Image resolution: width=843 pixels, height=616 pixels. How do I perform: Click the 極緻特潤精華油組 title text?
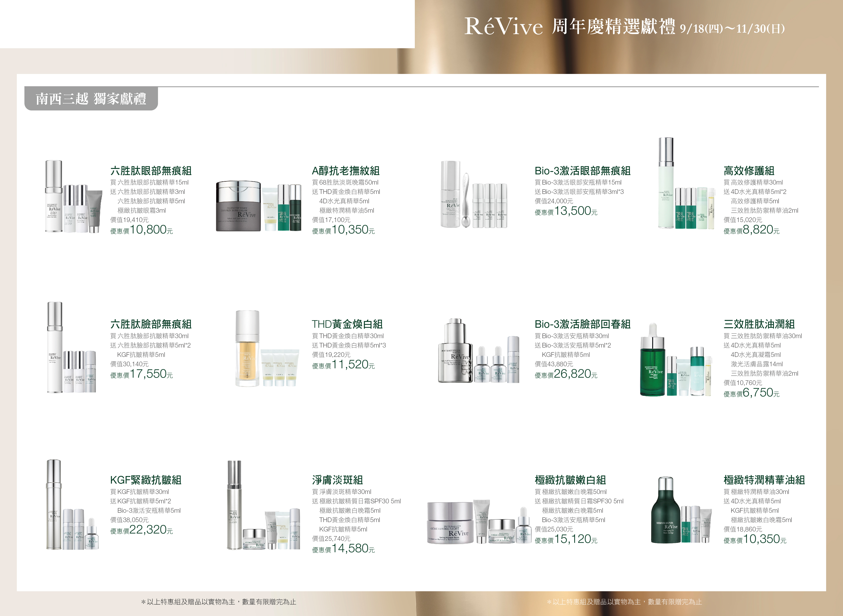[x=764, y=480]
